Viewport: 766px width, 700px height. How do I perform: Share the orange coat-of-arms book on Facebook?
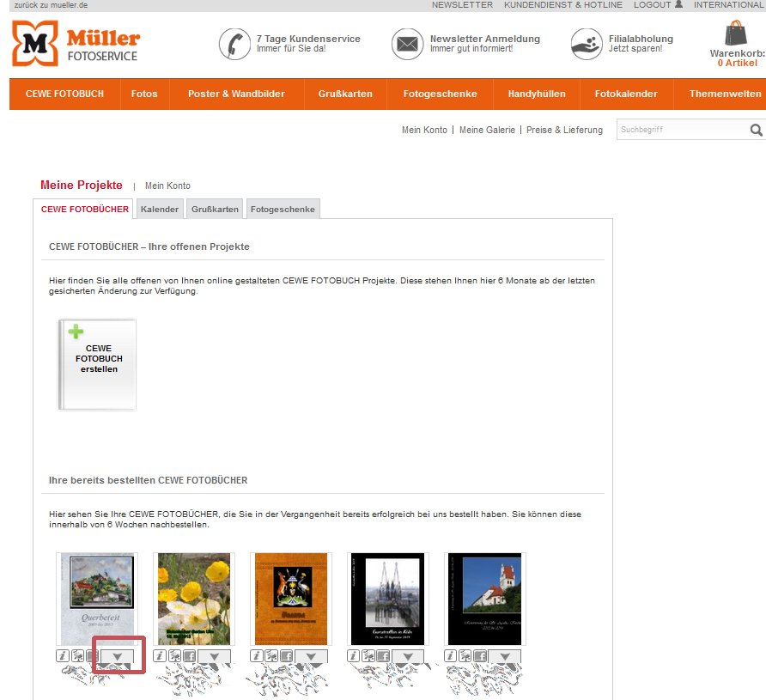point(287,655)
